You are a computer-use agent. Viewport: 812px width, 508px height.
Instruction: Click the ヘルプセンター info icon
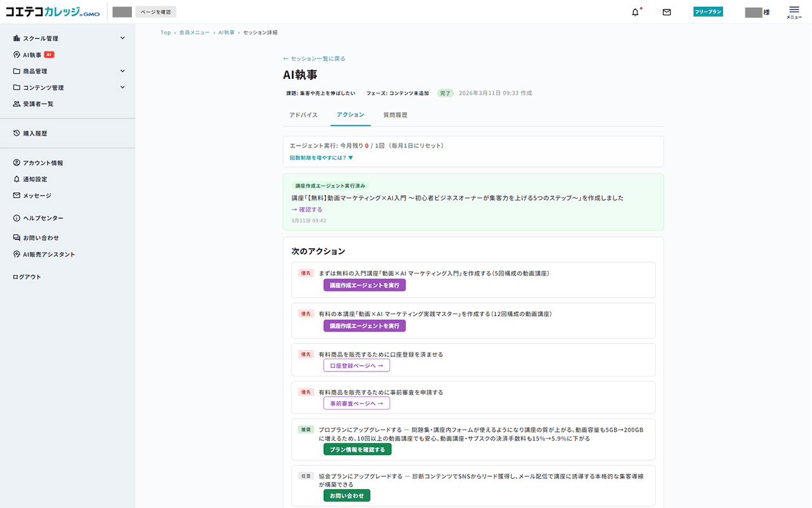point(17,218)
